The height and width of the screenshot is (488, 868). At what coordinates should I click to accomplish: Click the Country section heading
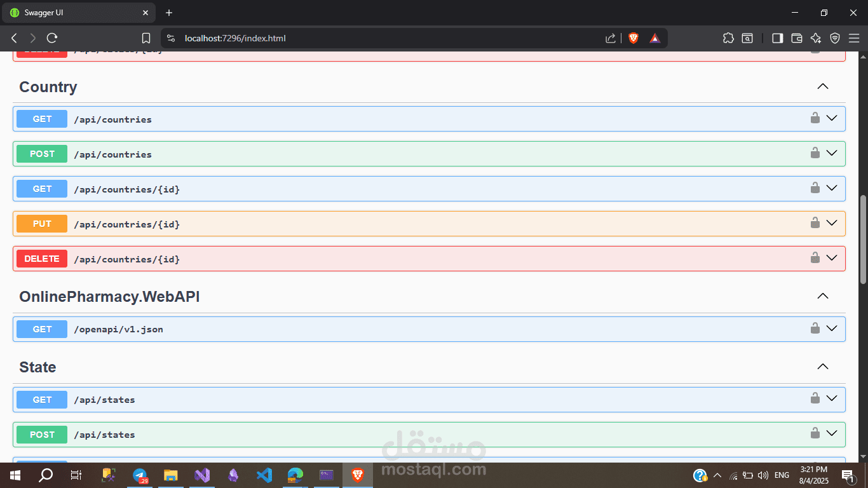pos(48,87)
